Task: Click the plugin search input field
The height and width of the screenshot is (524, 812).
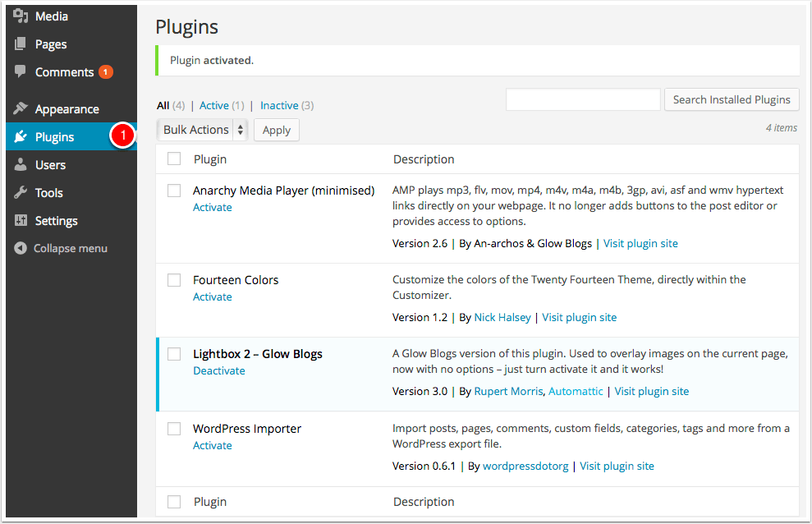Action: coord(583,99)
